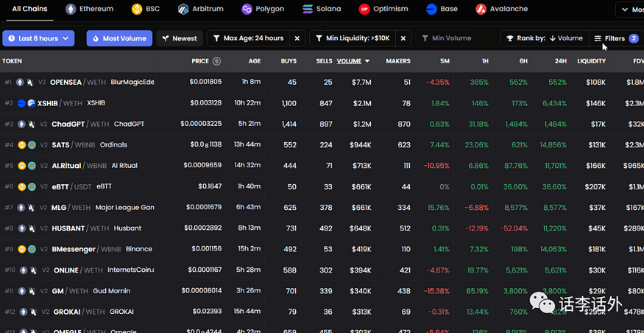Open the MLG/WETH Major League row
Image resolution: width=644 pixels, height=333 pixels.
pyautogui.click(x=322, y=208)
